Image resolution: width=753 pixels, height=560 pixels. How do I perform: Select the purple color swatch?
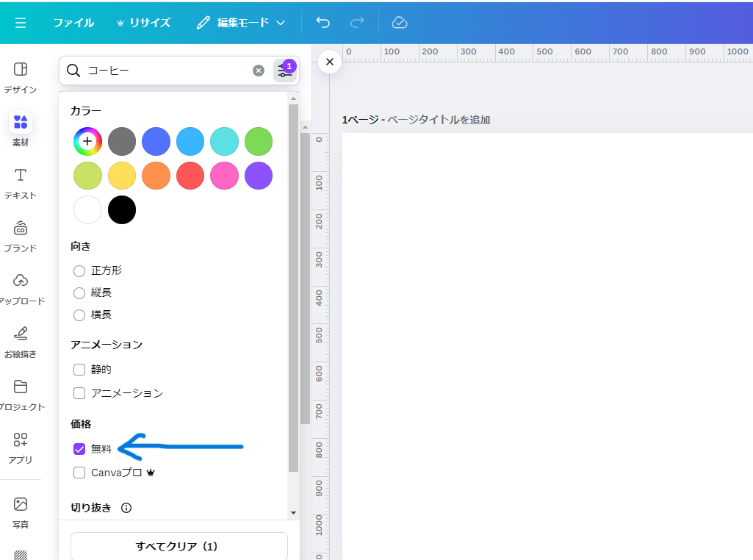coord(259,176)
